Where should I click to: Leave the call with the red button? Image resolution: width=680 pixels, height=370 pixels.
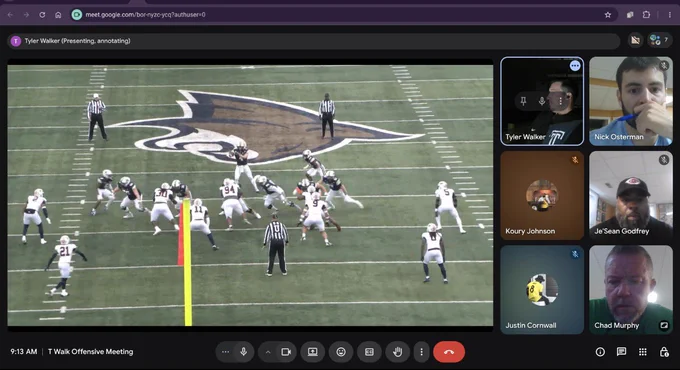click(x=449, y=352)
